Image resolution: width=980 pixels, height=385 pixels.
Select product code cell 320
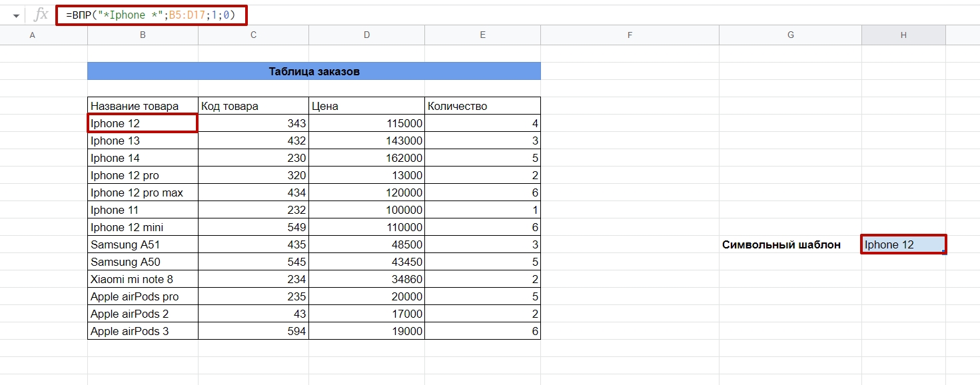[253, 175]
